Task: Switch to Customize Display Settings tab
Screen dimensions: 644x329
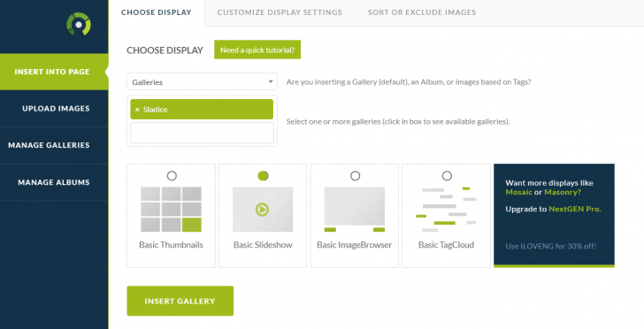Action: (x=280, y=12)
